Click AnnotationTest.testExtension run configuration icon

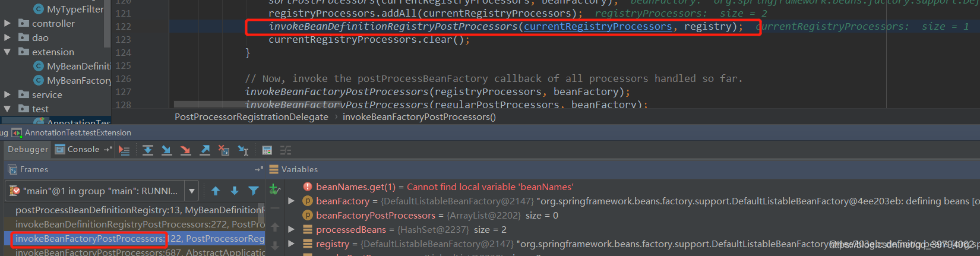pos(17,133)
